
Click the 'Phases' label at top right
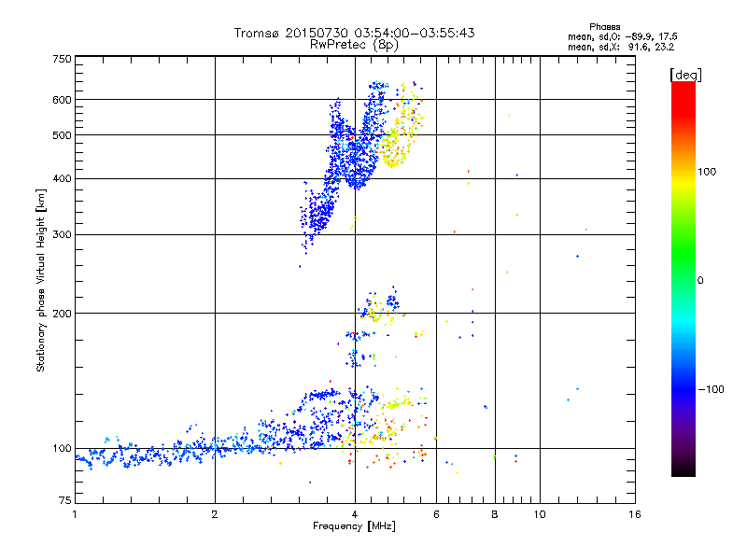coord(604,27)
